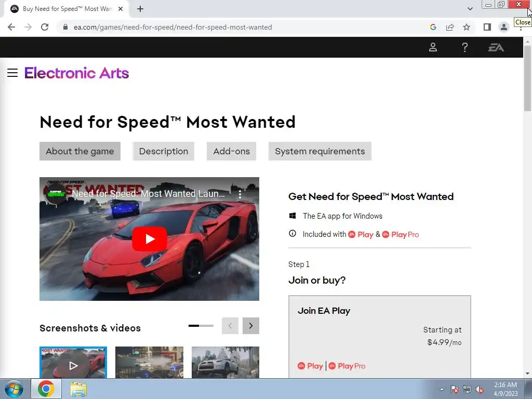Close the Need for Speed browser tab
The height and width of the screenshot is (399, 532).
coord(121,9)
